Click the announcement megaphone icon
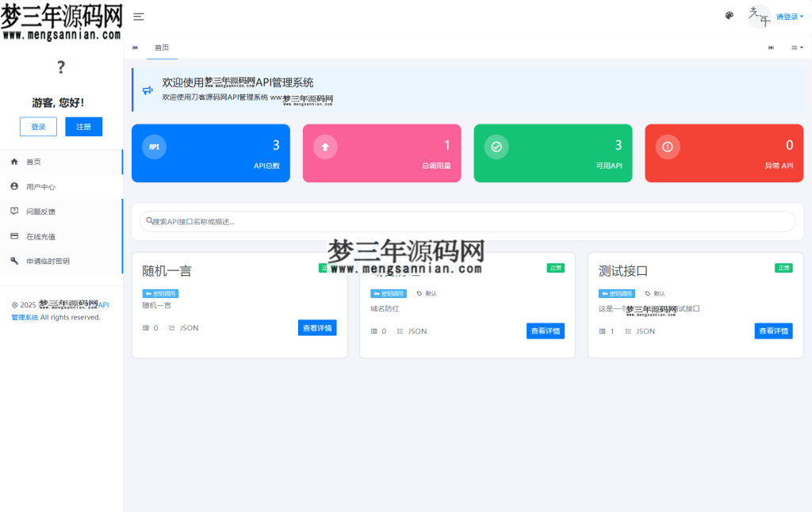This screenshot has width=812, height=512. 147,90
